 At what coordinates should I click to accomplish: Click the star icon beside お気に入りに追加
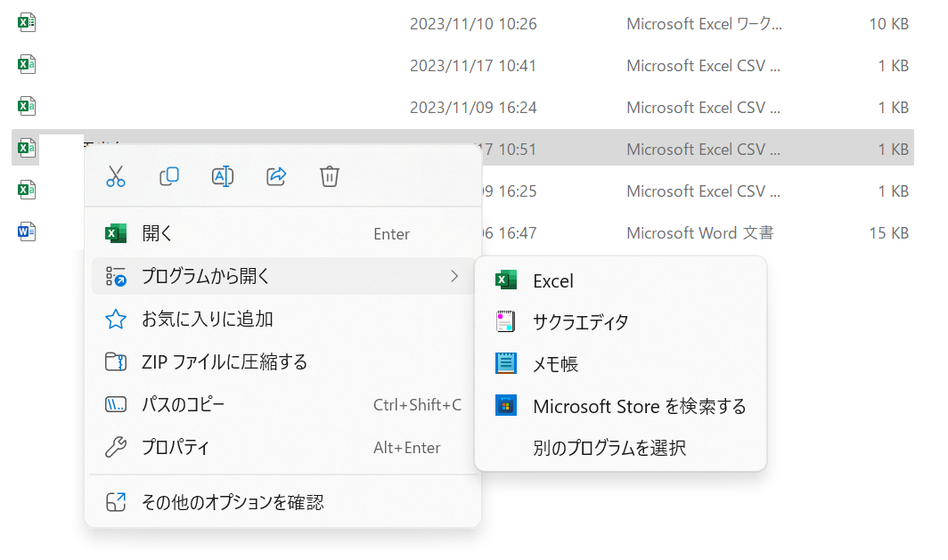click(116, 319)
